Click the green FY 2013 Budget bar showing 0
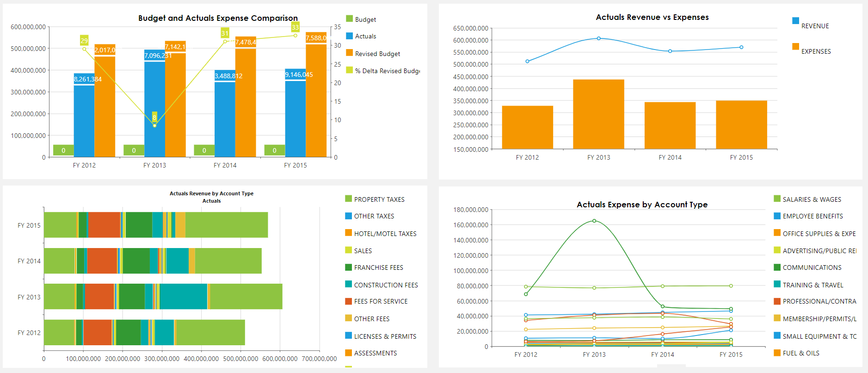Image resolution: width=868 pixels, height=373 pixels. click(x=134, y=150)
